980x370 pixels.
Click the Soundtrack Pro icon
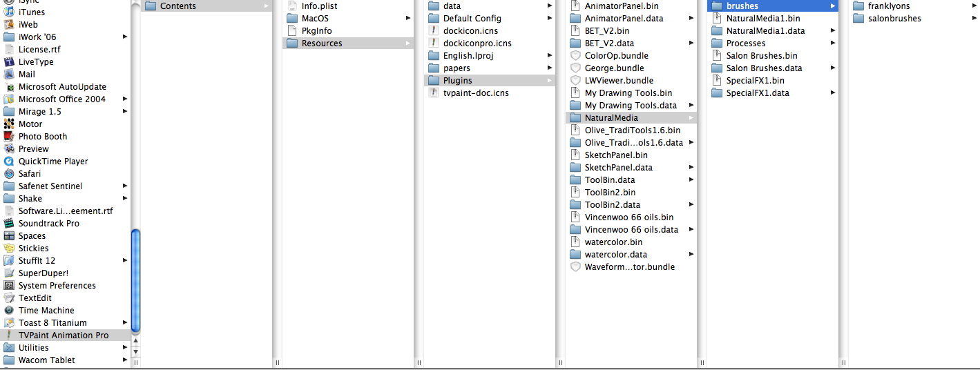point(9,223)
